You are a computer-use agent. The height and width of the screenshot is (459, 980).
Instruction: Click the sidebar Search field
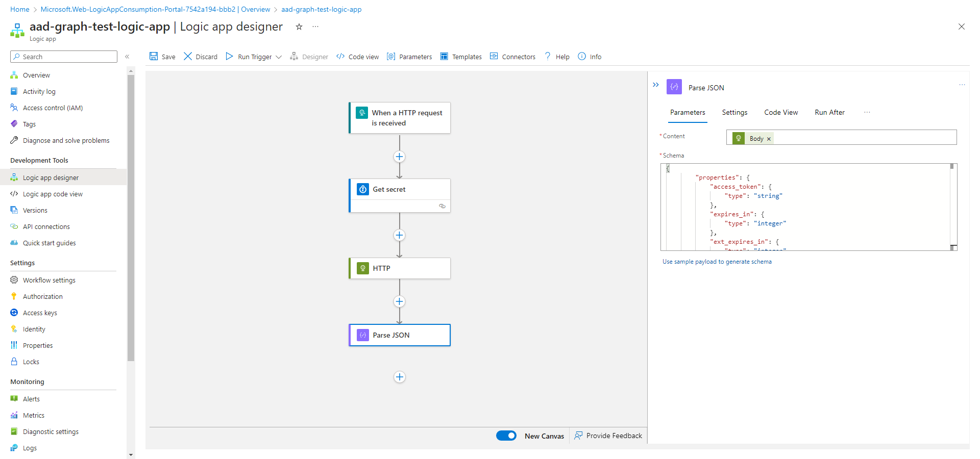pos(64,57)
